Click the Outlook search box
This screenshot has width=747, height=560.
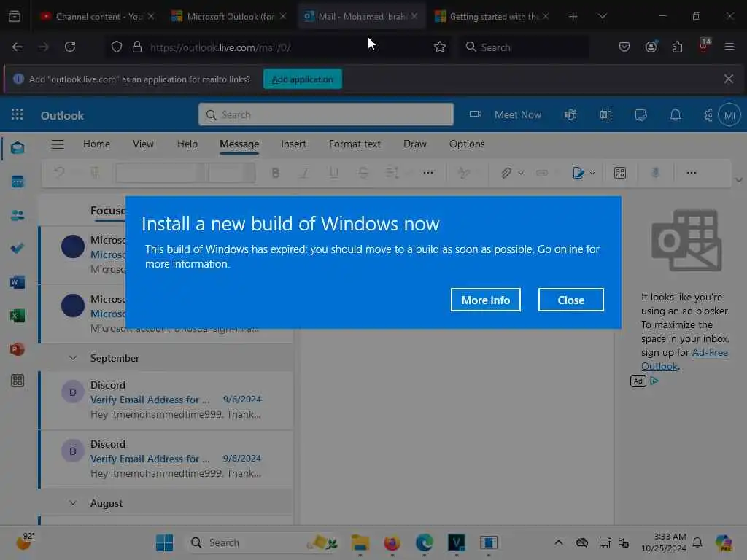326,114
